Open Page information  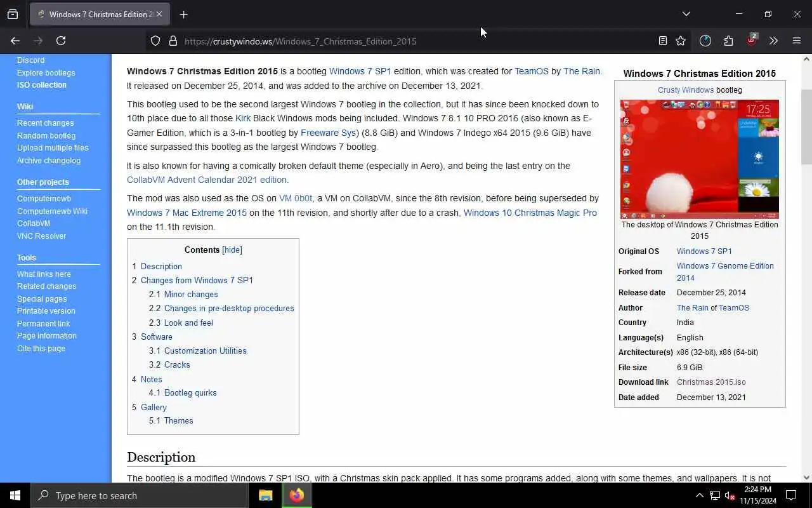coord(46,336)
